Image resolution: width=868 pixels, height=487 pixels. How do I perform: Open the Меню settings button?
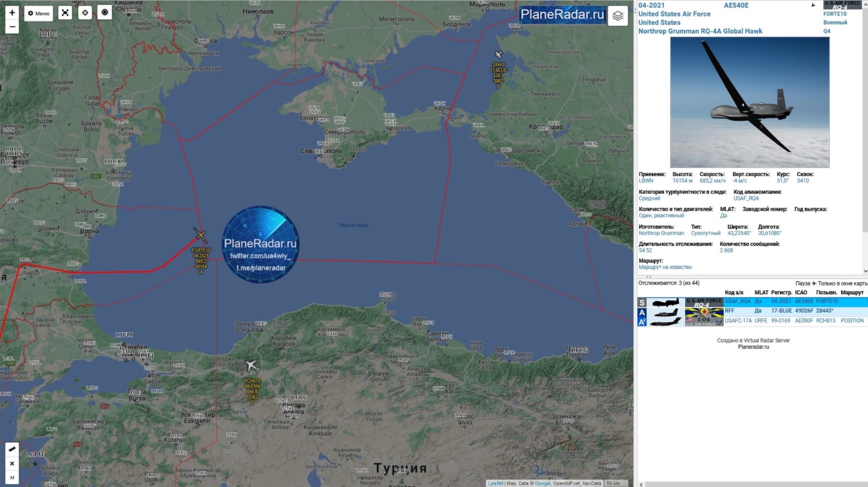tap(39, 13)
